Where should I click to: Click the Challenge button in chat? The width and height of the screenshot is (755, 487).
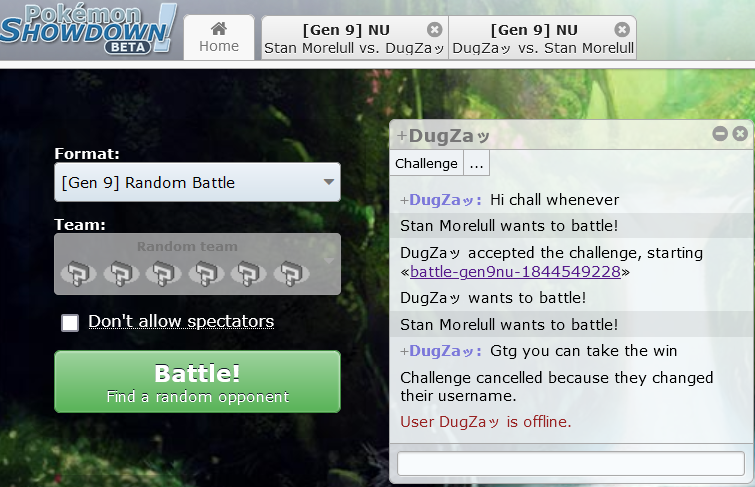click(426, 163)
